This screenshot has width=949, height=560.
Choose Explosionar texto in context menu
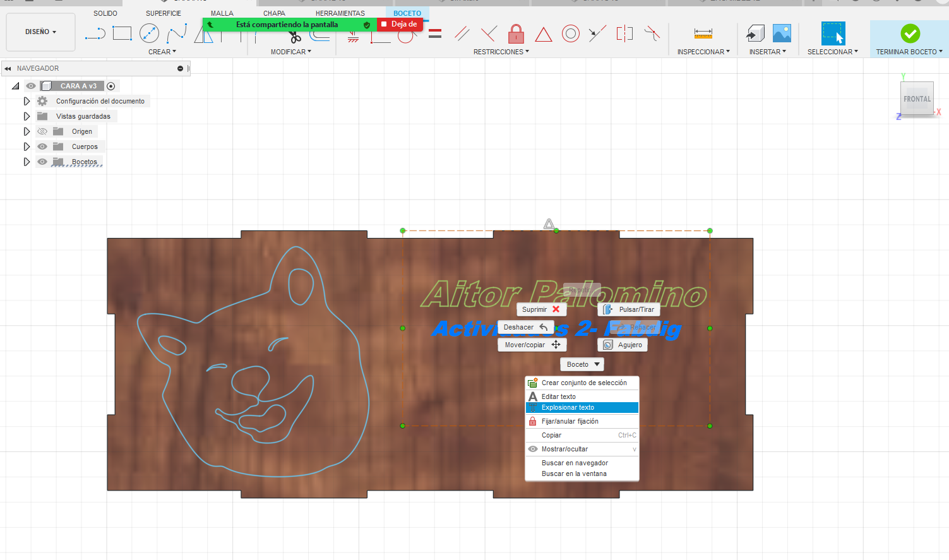coord(582,407)
